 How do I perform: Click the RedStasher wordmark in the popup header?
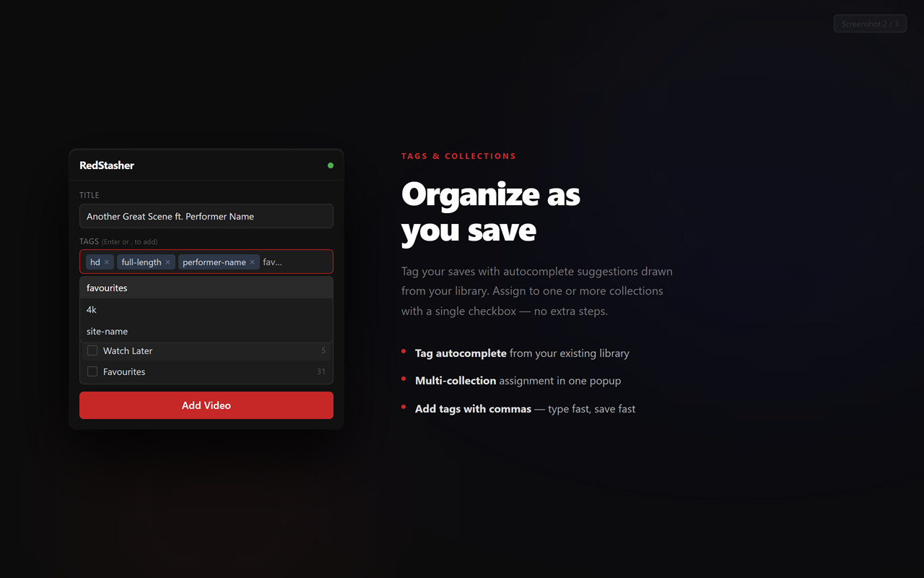[x=107, y=165]
